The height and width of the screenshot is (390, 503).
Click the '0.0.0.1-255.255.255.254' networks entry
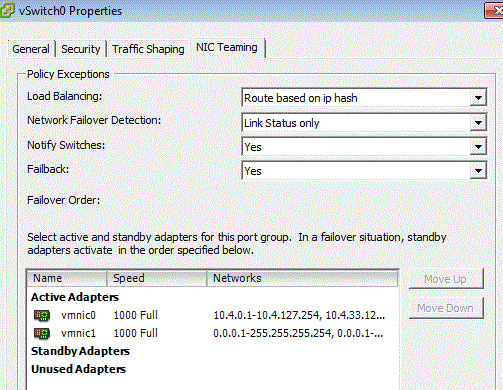coord(298,333)
